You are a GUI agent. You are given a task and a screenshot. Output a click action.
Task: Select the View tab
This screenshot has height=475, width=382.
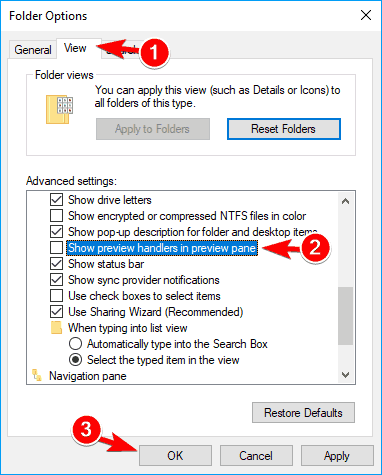click(x=75, y=48)
